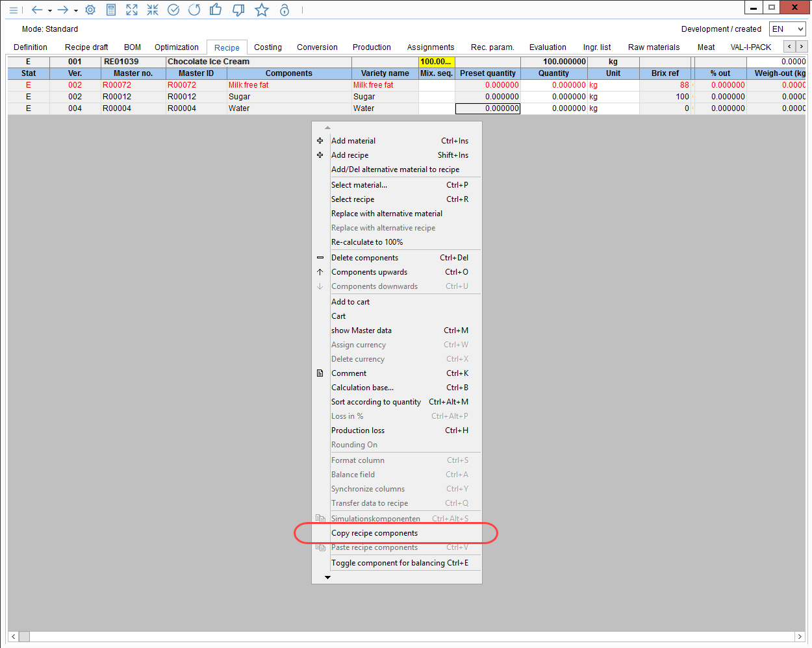Open the Ingr. list tab

click(597, 47)
